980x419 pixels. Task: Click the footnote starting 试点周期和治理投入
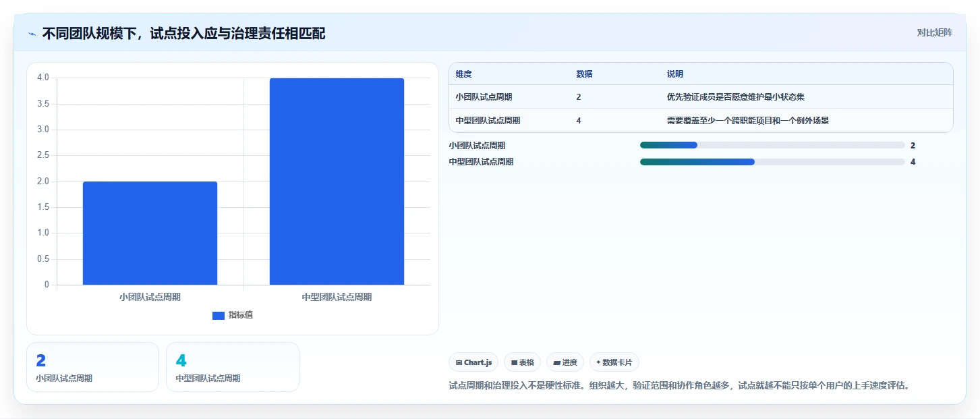(680, 386)
